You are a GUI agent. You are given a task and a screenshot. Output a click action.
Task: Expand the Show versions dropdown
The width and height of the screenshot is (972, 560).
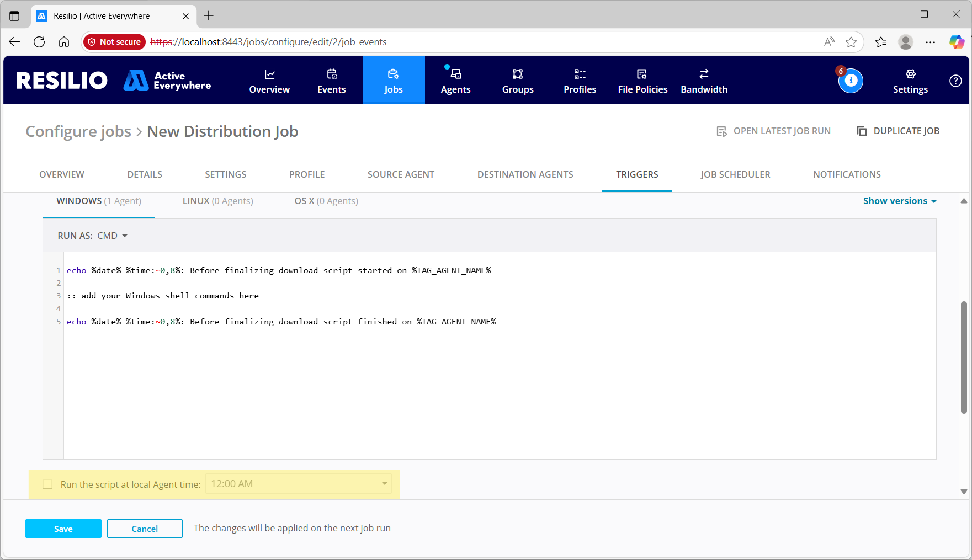click(x=900, y=201)
